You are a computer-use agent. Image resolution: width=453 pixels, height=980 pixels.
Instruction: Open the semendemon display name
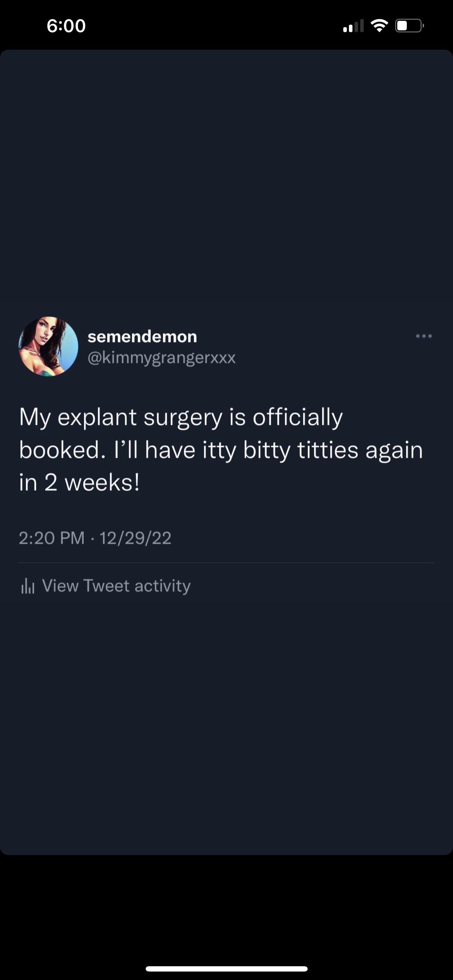click(142, 336)
